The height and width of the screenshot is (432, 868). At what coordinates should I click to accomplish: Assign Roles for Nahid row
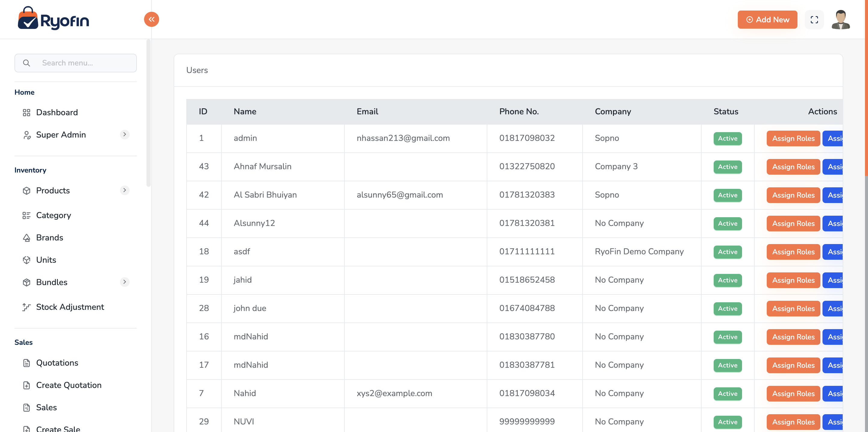[x=793, y=394]
